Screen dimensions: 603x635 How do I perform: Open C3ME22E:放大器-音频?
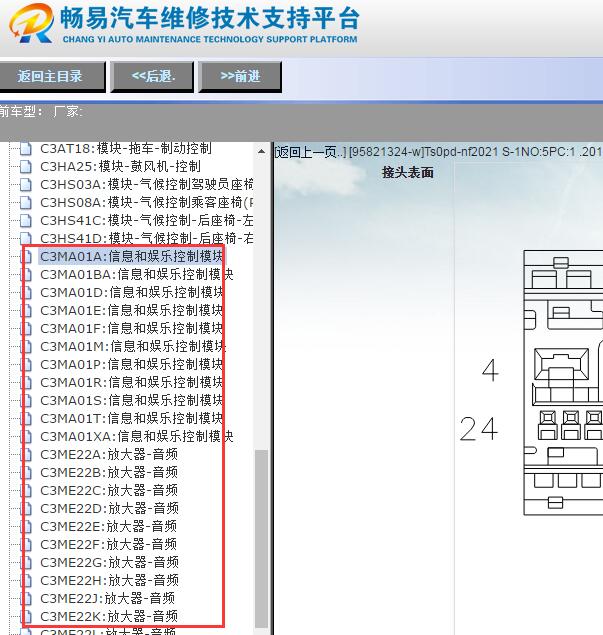point(109,526)
